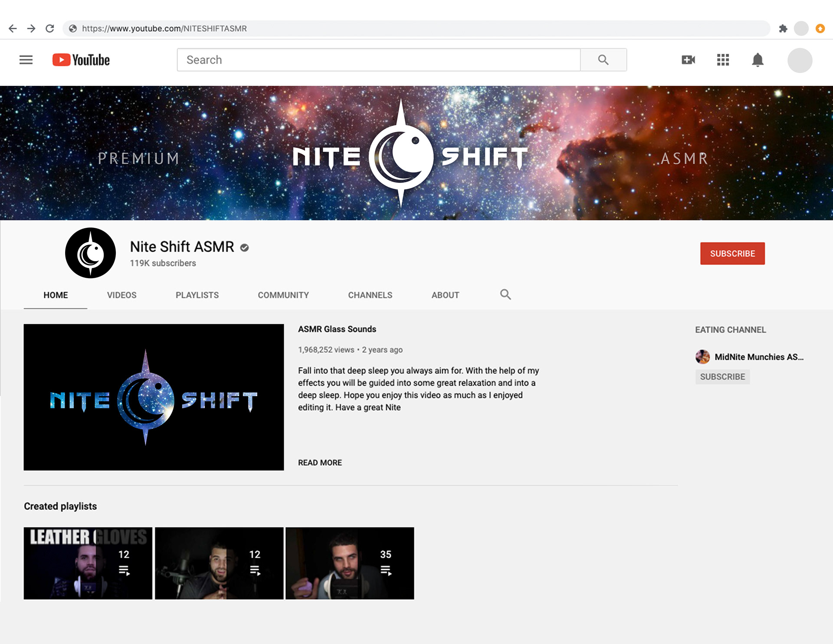Open the hamburger guide menu
This screenshot has width=833, height=644.
click(26, 60)
